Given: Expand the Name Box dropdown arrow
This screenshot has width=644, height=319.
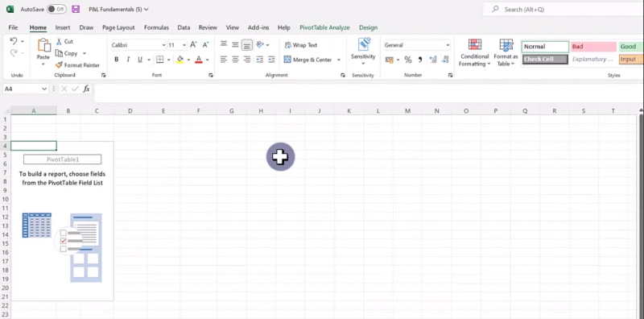Looking at the screenshot, I should coord(44,89).
